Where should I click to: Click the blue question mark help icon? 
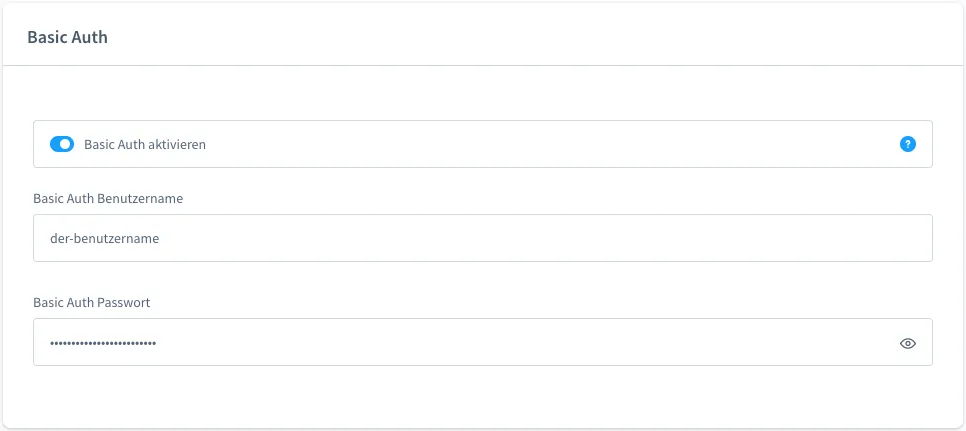tap(907, 144)
